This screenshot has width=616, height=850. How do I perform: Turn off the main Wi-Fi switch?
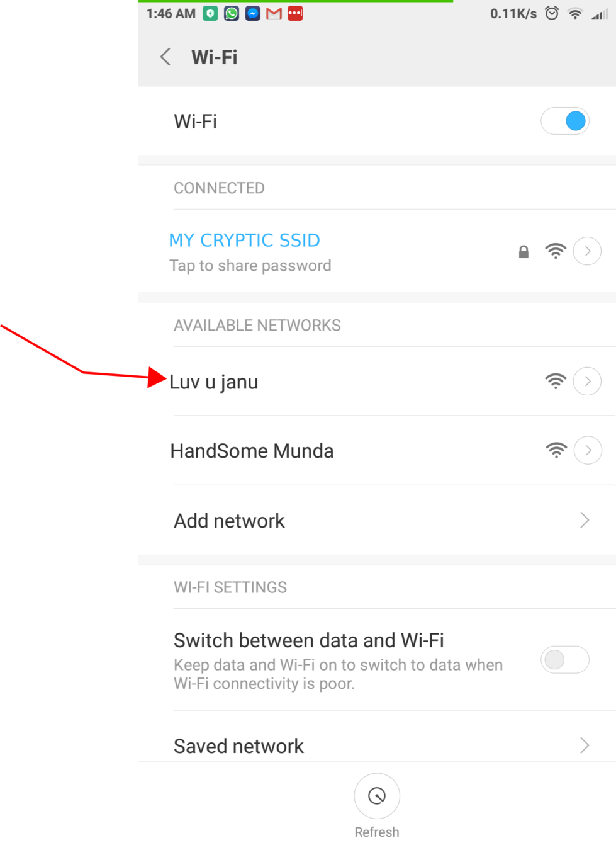click(565, 121)
